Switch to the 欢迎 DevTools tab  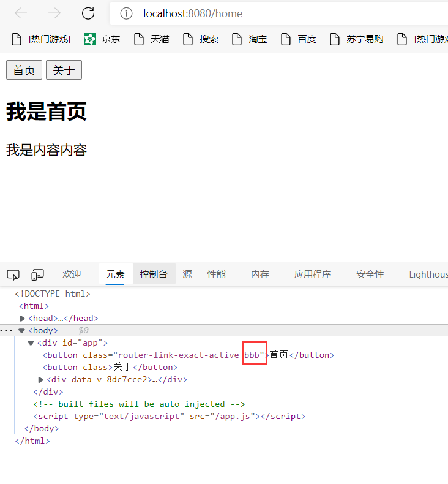(72, 274)
